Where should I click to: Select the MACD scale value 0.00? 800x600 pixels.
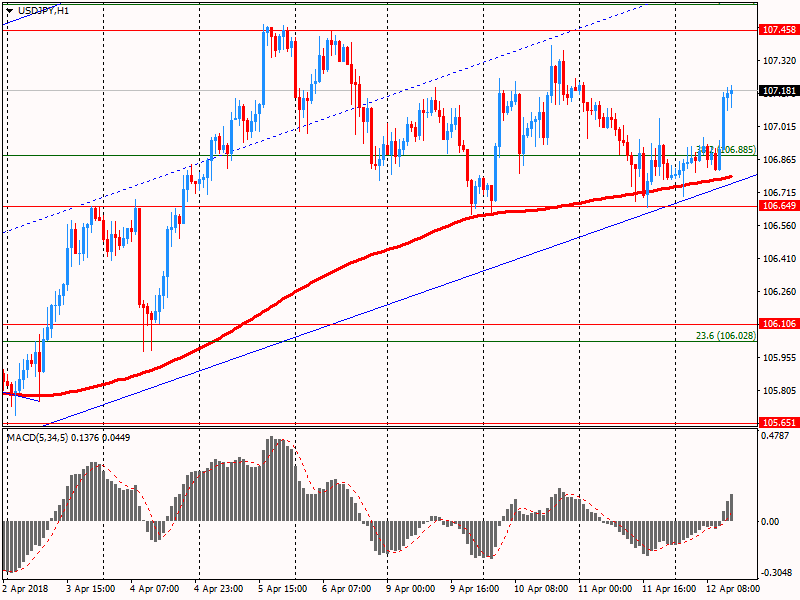770,521
